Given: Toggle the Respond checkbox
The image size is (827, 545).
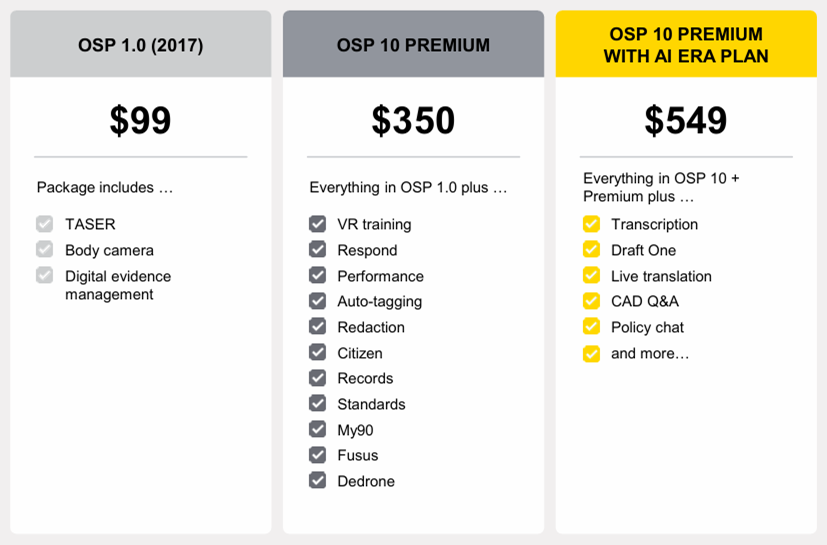Looking at the screenshot, I should 317,250.
